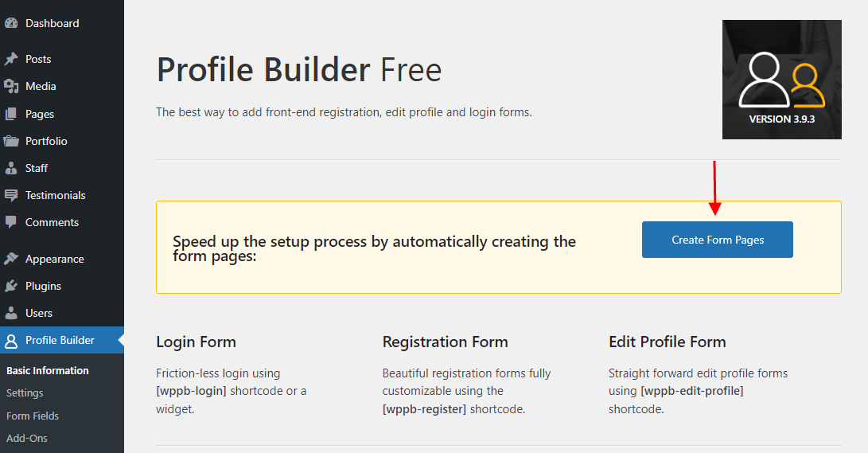The width and height of the screenshot is (868, 453).
Task: Open the Settings submenu entry
Action: (x=25, y=392)
